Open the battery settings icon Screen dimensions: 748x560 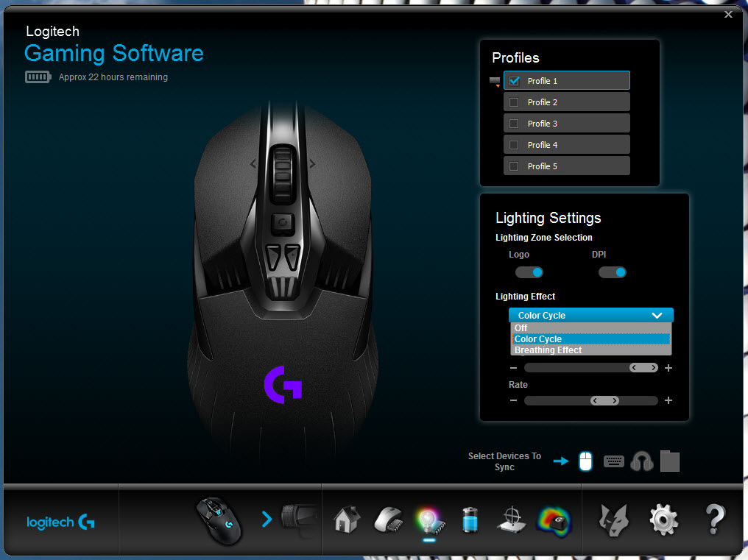click(470, 520)
